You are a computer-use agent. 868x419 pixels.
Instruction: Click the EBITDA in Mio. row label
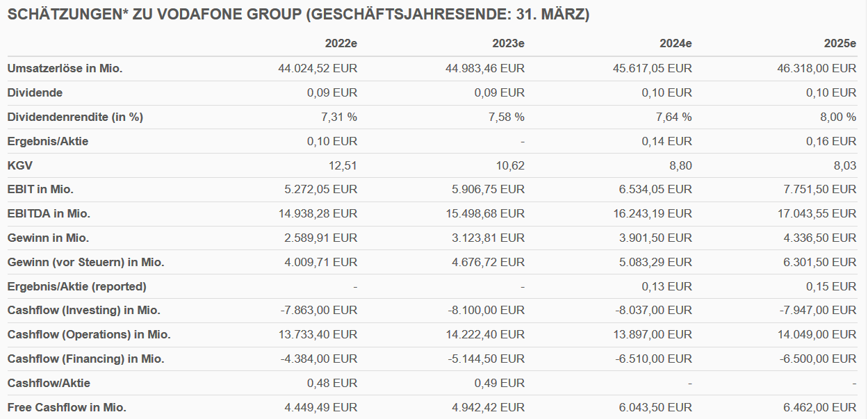49,213
